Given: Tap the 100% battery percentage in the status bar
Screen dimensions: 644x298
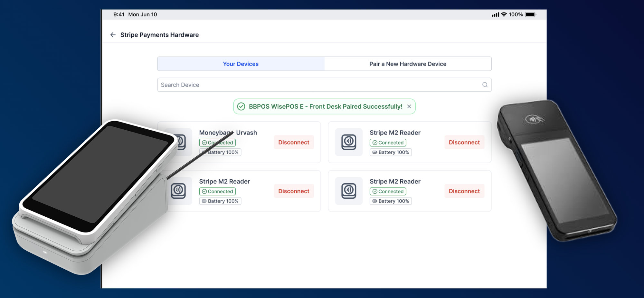Looking at the screenshot, I should (x=516, y=15).
